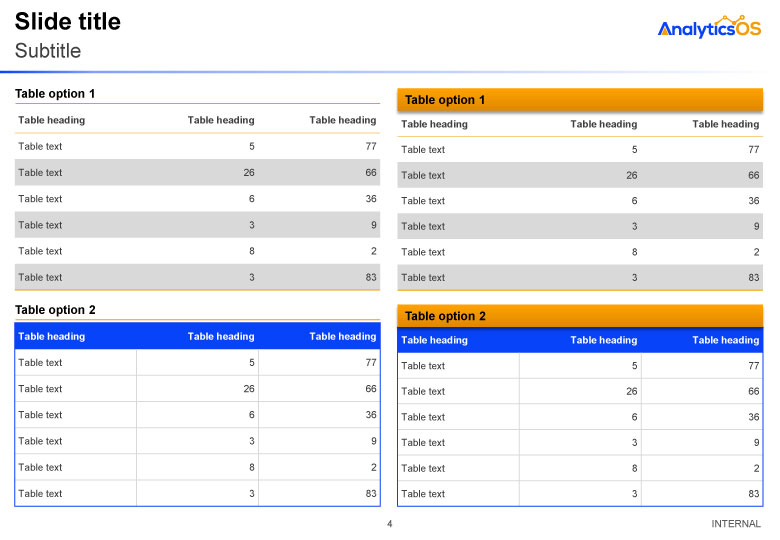Select the plain underlined "Table option 1" title
780x540 pixels.
(x=55, y=93)
